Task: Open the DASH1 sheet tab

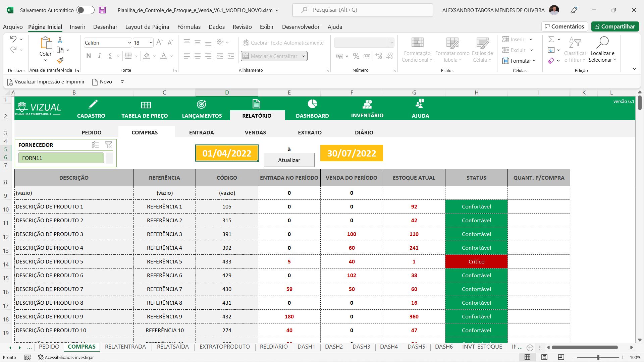Action: pyautogui.click(x=306, y=347)
